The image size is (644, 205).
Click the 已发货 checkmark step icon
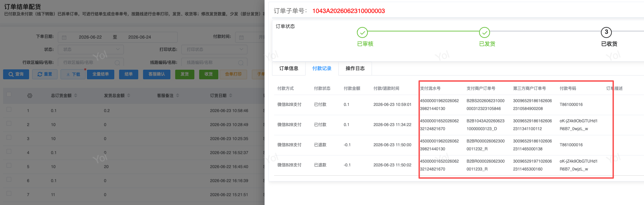click(485, 32)
